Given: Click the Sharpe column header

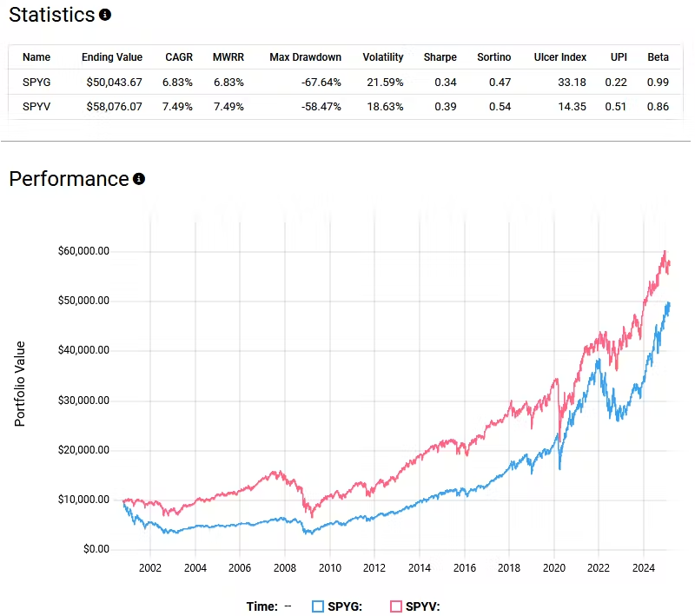Looking at the screenshot, I should (x=440, y=57).
